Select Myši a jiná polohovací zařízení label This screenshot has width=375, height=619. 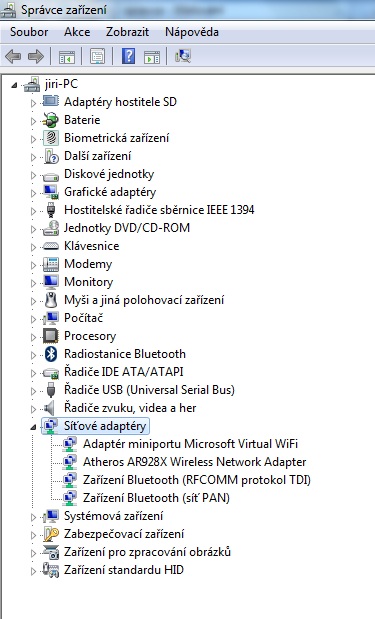click(x=144, y=300)
